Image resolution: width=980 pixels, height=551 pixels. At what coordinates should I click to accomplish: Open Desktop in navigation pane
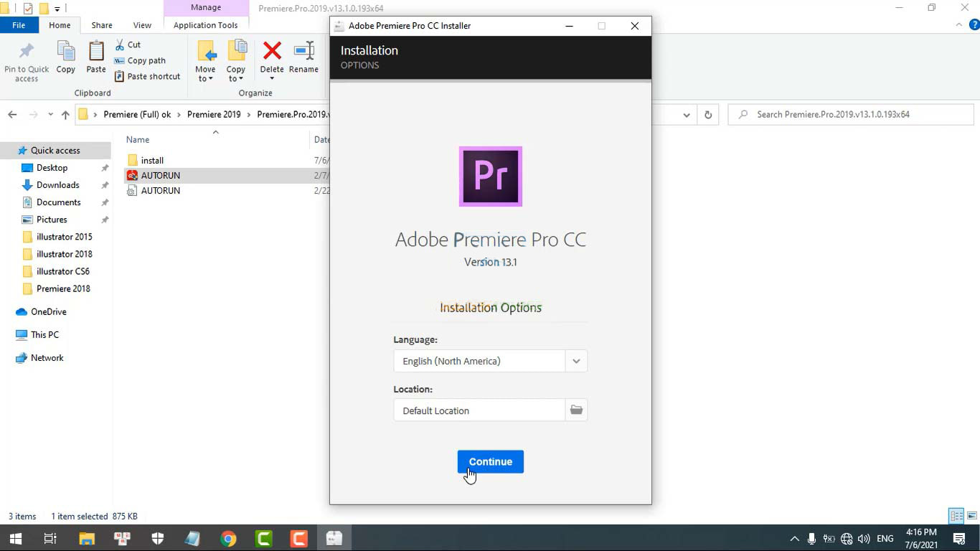(x=52, y=168)
